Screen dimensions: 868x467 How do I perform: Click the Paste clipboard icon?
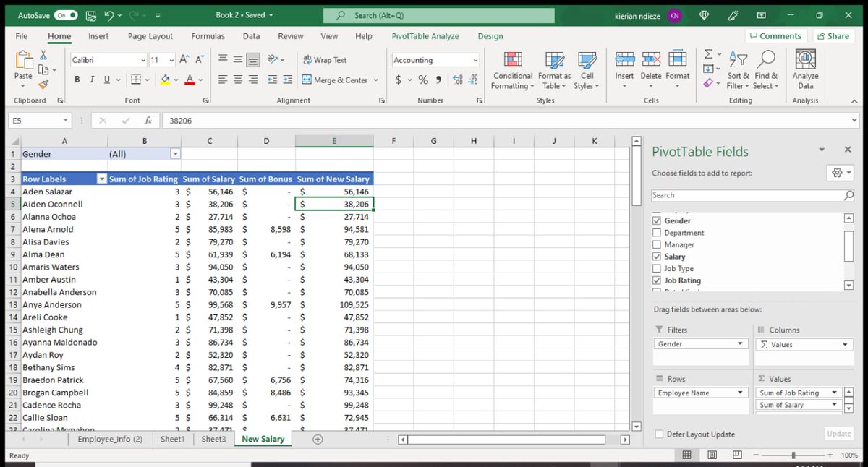coord(23,61)
